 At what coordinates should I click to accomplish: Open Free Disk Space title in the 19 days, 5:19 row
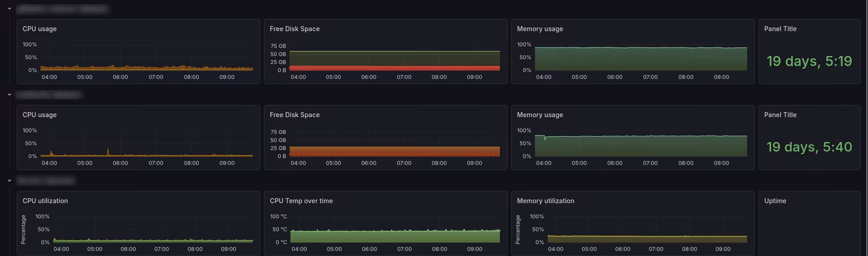[x=295, y=29]
